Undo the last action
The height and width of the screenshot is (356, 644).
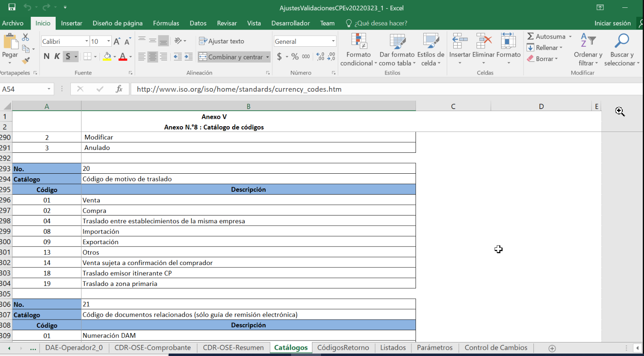(27, 7)
